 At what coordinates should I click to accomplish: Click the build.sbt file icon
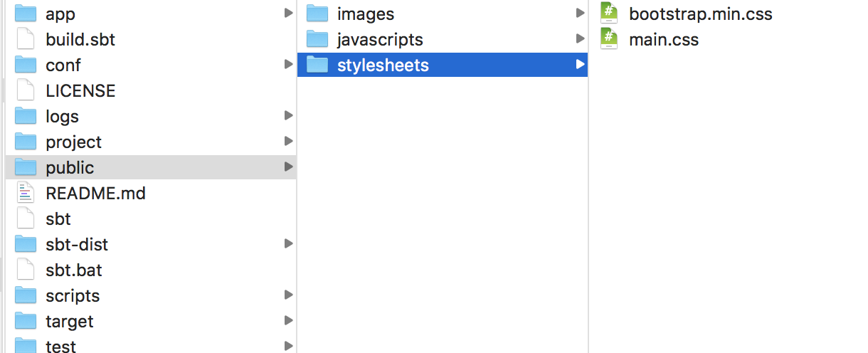[26, 39]
